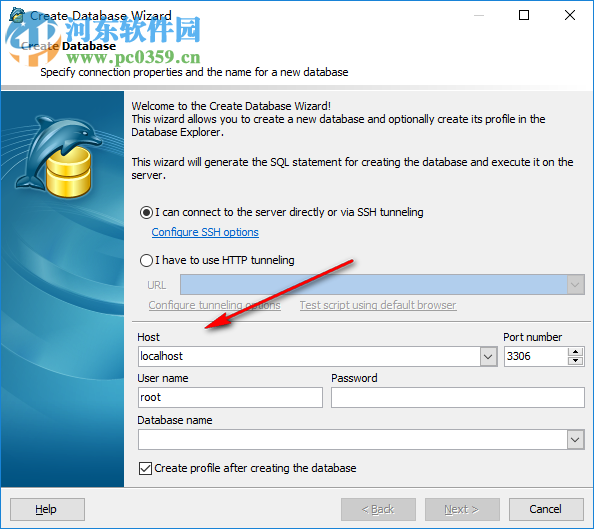Select the HTTP tunneling radio option
The image size is (594, 529).
tap(146, 261)
